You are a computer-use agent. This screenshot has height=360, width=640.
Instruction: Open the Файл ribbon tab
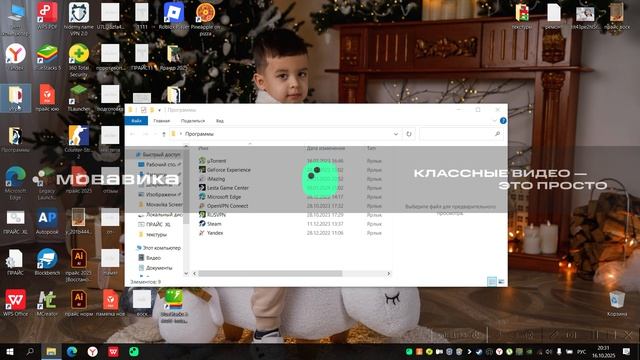tap(136, 121)
